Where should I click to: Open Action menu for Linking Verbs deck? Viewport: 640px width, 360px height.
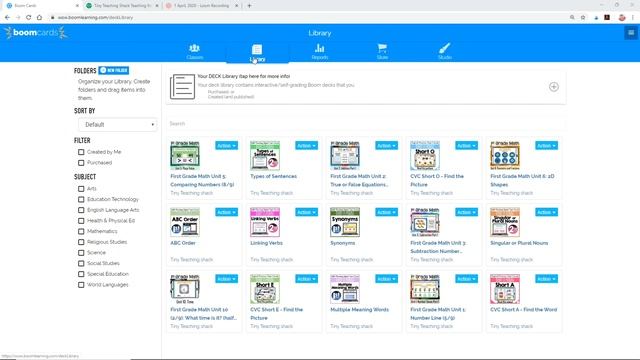pos(306,212)
